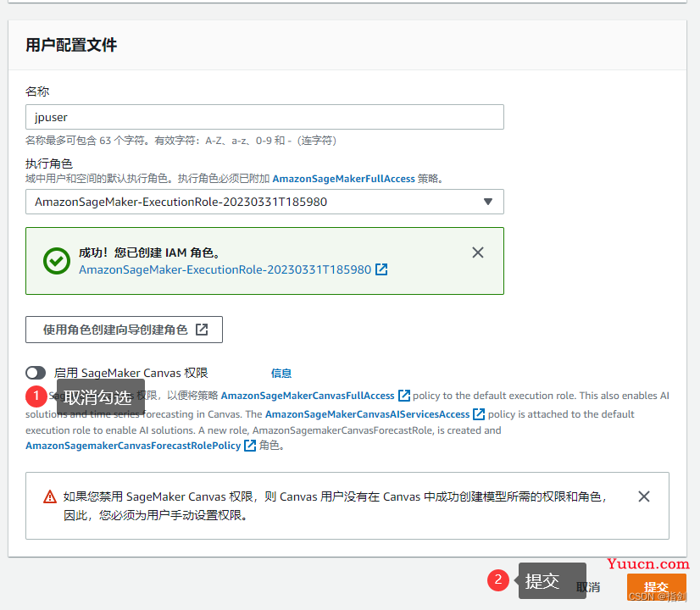Open the execution role dropdown
The height and width of the screenshot is (610, 700).
[x=264, y=202]
